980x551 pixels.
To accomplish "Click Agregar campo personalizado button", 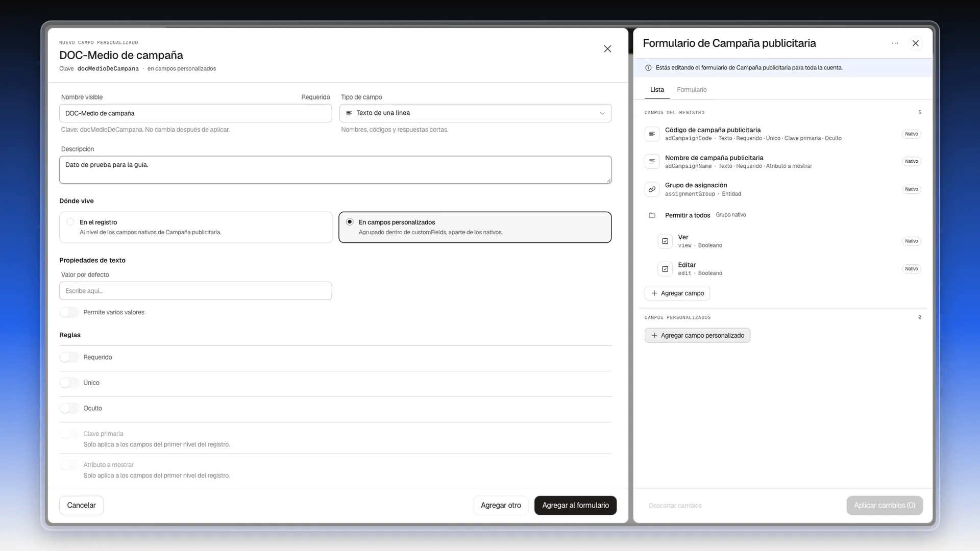I will pyautogui.click(x=697, y=335).
